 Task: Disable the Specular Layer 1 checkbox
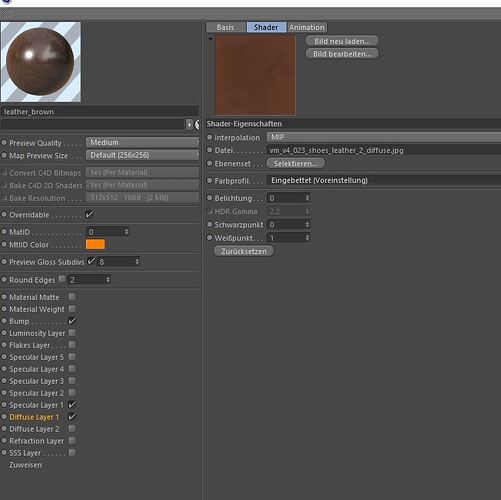coord(72,405)
